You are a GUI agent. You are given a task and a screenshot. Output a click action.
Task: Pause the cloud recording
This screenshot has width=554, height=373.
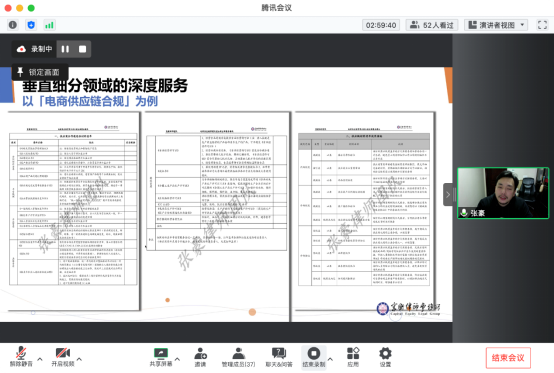65,49
